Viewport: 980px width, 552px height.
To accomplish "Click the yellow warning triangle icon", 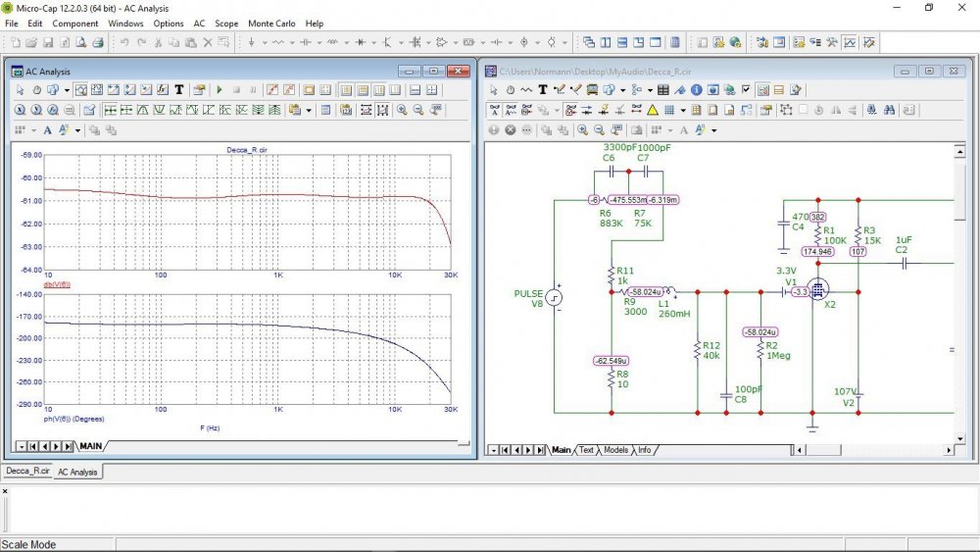I will [x=652, y=110].
